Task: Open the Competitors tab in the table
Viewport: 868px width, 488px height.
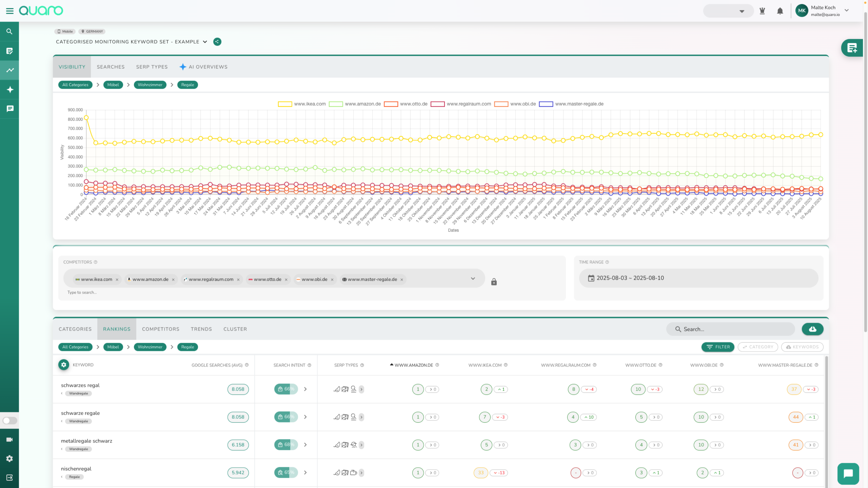Action: pos(160,329)
